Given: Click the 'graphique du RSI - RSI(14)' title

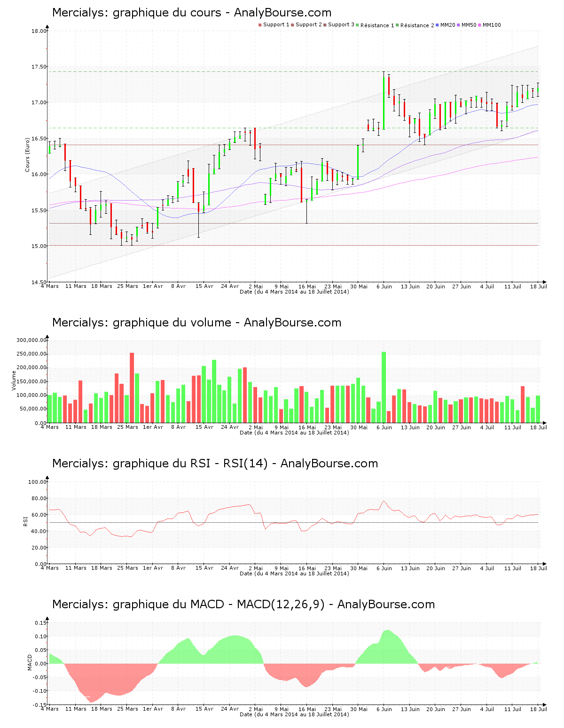Looking at the screenshot, I should (x=215, y=464).
